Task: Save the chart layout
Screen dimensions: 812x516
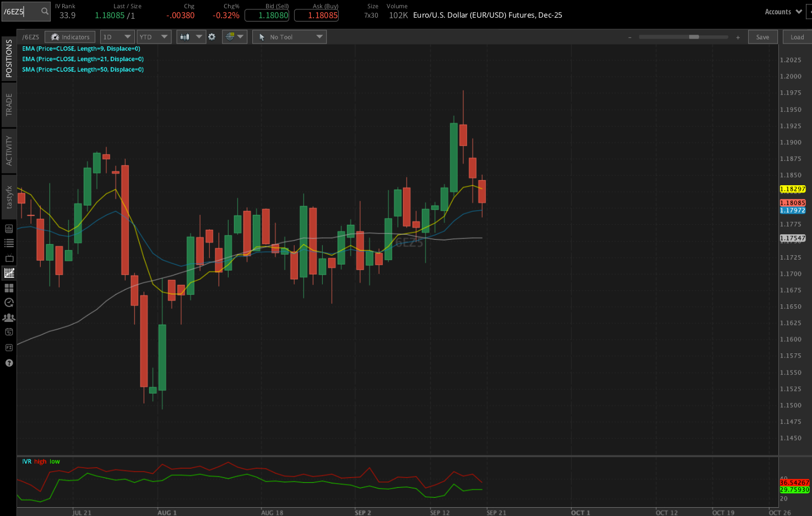Action: (762, 37)
